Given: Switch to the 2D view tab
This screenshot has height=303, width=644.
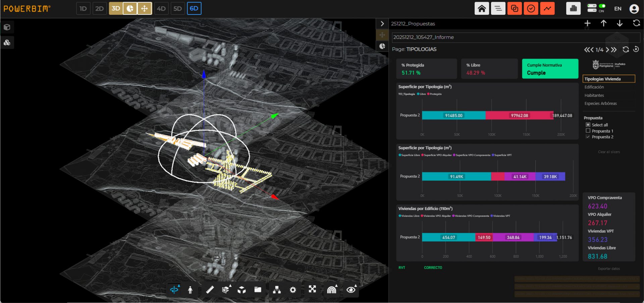Looking at the screenshot, I should tap(99, 8).
